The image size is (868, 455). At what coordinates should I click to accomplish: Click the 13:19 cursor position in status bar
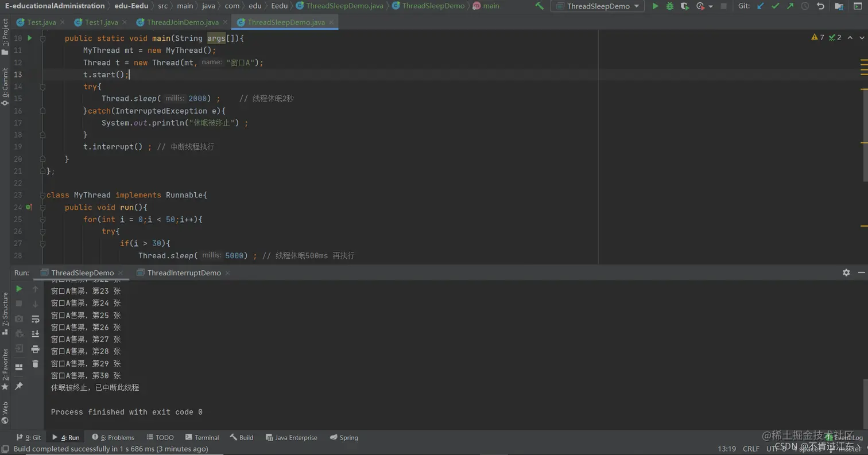[726, 449]
